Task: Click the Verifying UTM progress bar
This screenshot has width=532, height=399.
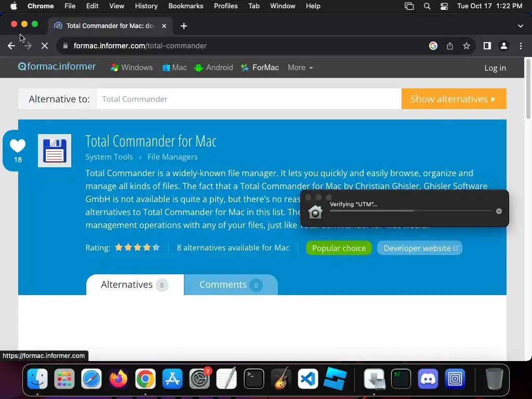Action: pyautogui.click(x=411, y=211)
